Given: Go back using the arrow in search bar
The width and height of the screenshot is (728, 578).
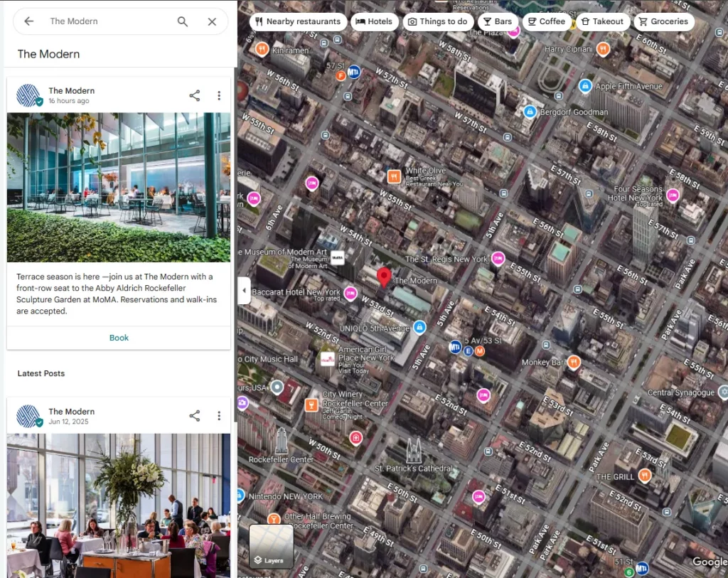Looking at the screenshot, I should point(28,21).
